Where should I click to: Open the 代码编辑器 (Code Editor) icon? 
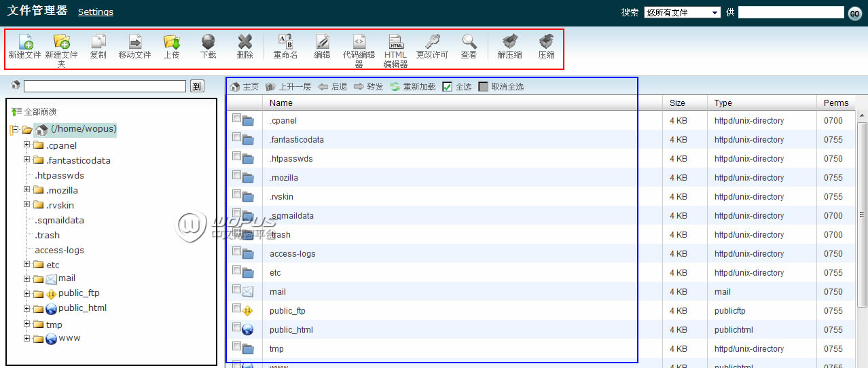(359, 41)
